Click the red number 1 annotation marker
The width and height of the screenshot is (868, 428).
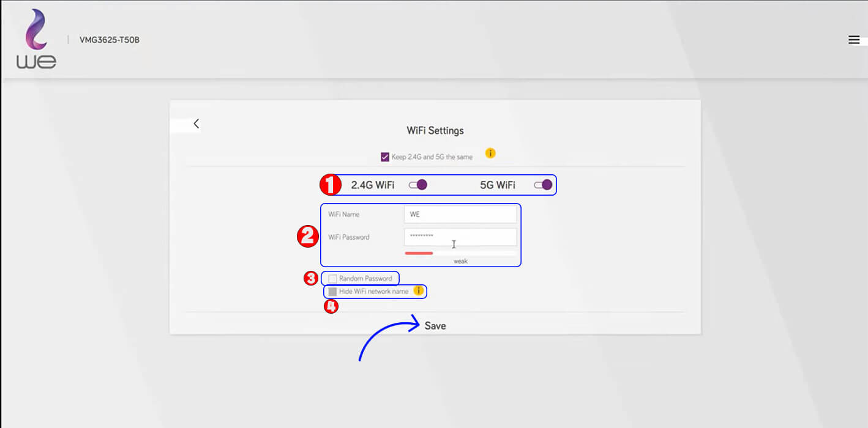[x=331, y=185]
